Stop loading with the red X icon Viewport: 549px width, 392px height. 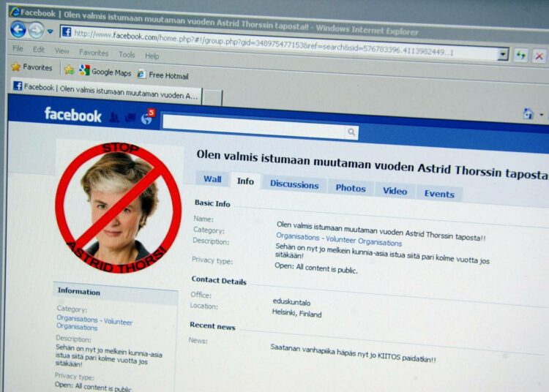539,56
